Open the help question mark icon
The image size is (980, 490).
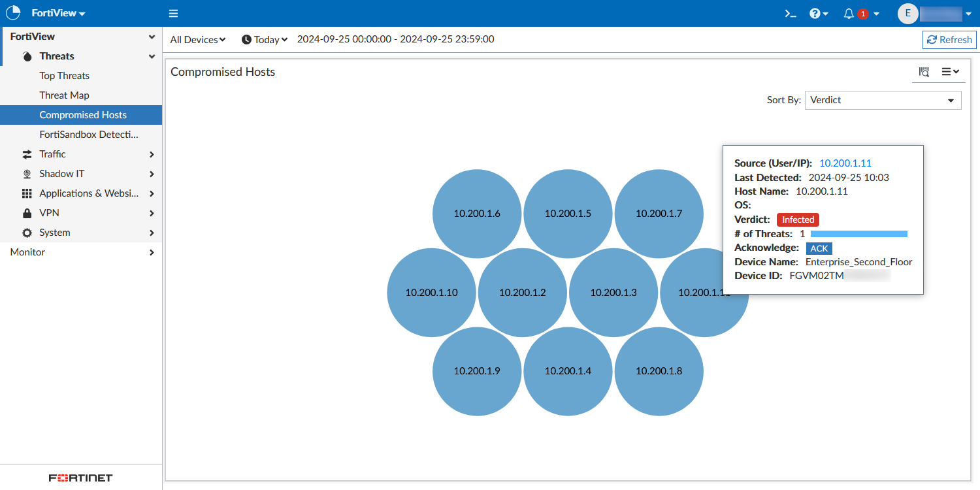coord(815,14)
